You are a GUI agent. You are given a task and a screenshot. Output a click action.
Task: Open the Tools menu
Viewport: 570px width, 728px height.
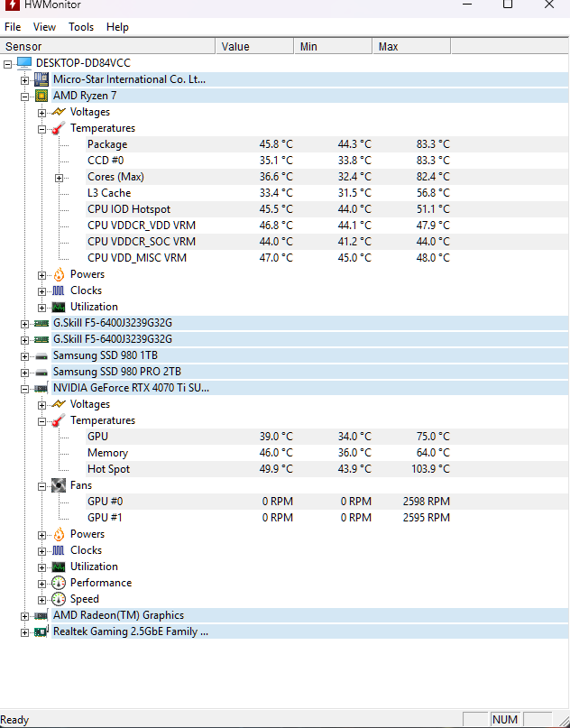tap(81, 27)
